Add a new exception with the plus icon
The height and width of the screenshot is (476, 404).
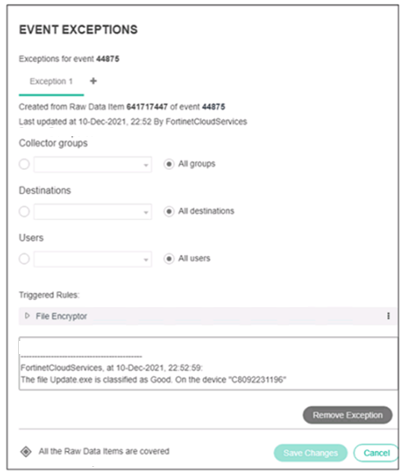93,81
